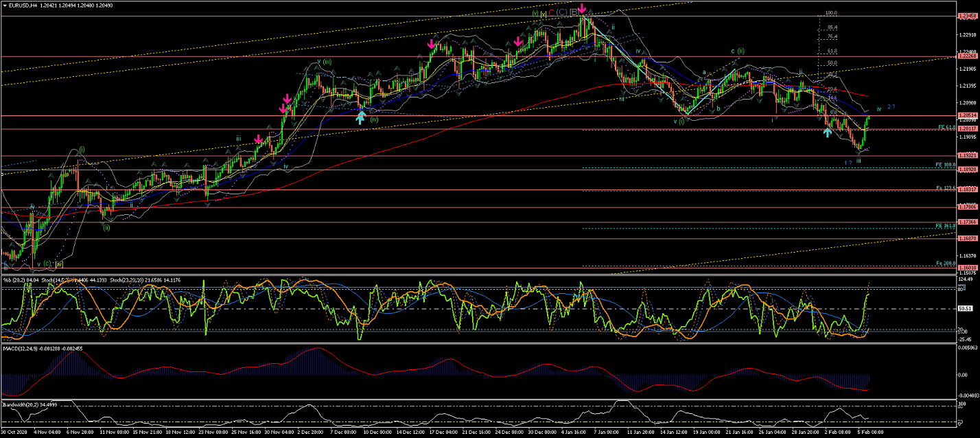Screen dimensions: 980x438
Task: Select the pink down arrow above the 17 Dec candles
Action: 432,45
